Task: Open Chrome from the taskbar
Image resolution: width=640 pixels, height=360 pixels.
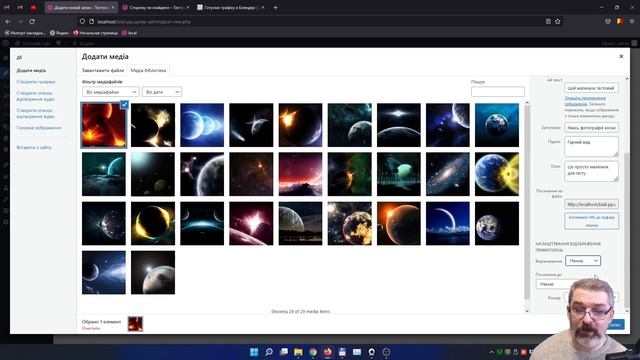Action: point(313,352)
